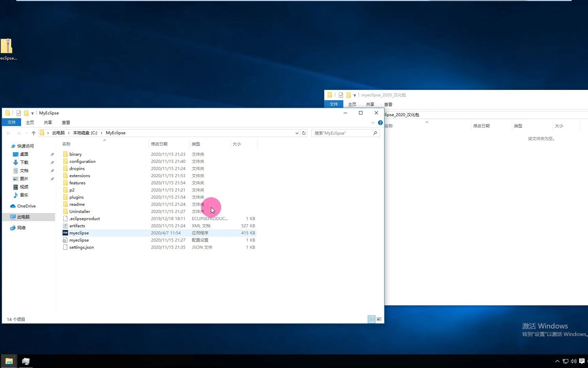
Task: Open the network icon in system tray
Action: [566, 361]
